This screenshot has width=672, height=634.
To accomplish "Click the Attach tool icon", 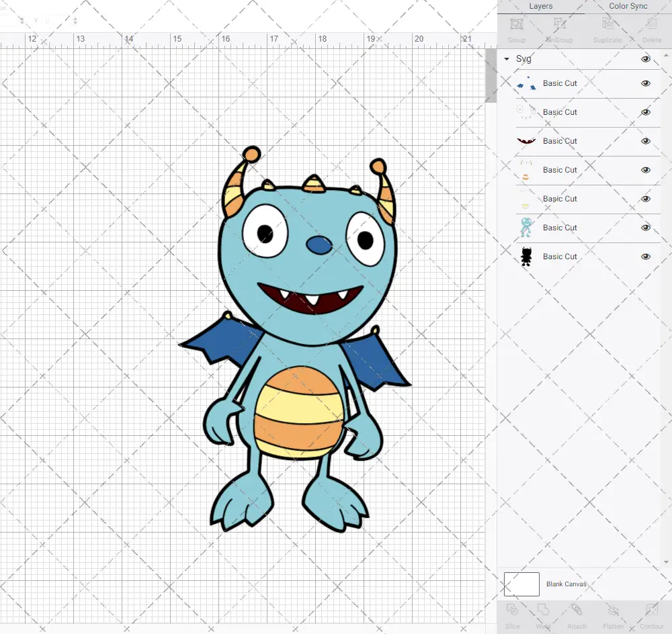I will pos(577,610).
